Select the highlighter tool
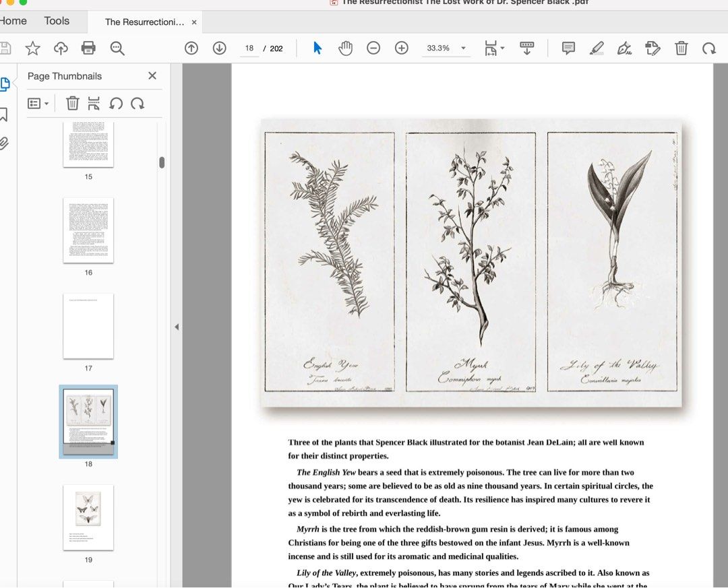 click(597, 48)
